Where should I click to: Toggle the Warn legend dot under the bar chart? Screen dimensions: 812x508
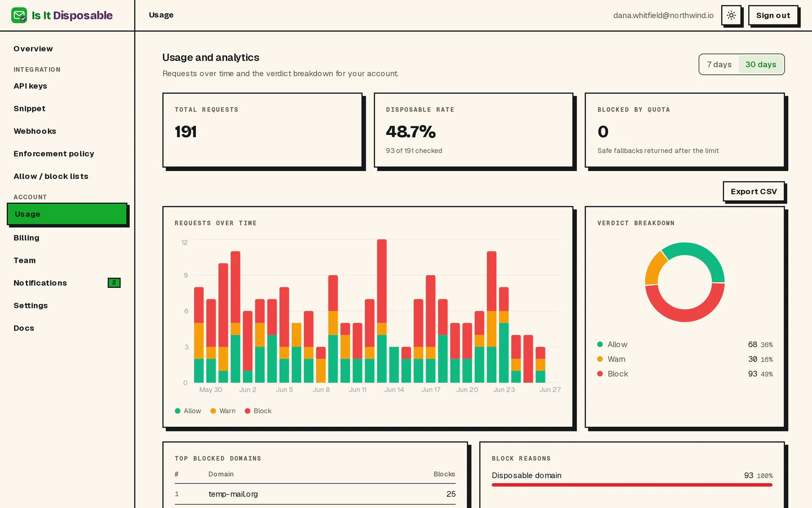(x=213, y=411)
